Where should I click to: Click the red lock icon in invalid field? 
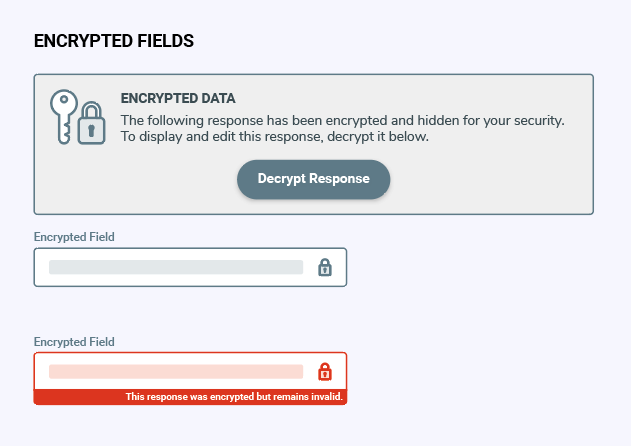pos(325,372)
